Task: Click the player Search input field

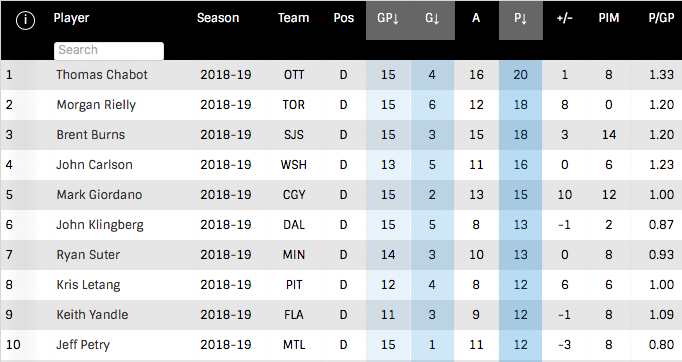Action: tap(109, 50)
